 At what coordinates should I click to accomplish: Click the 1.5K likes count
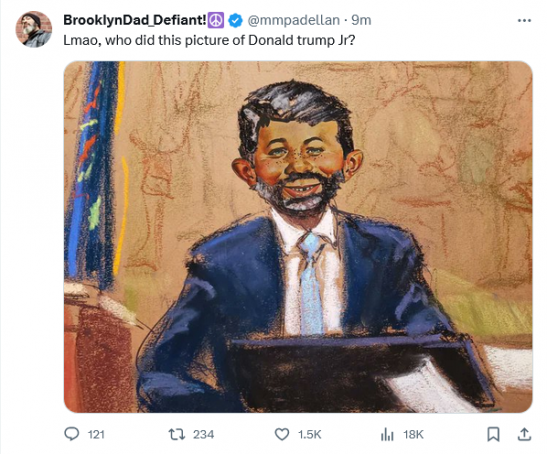point(309,434)
